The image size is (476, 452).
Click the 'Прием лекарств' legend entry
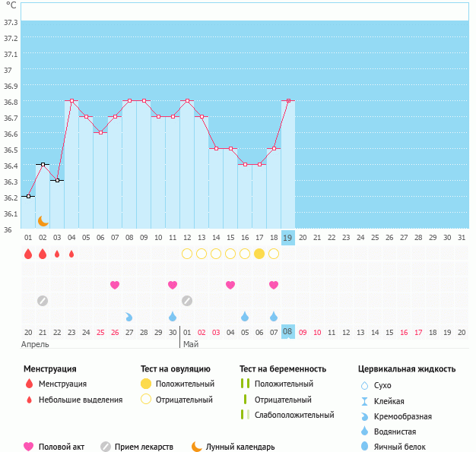(x=144, y=447)
